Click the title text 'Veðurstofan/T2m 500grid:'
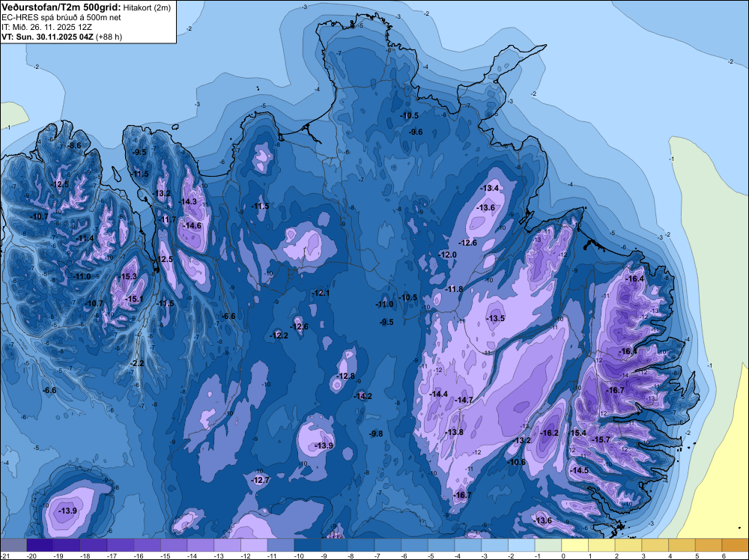Image resolution: width=749 pixels, height=560 pixels. click(61, 7)
